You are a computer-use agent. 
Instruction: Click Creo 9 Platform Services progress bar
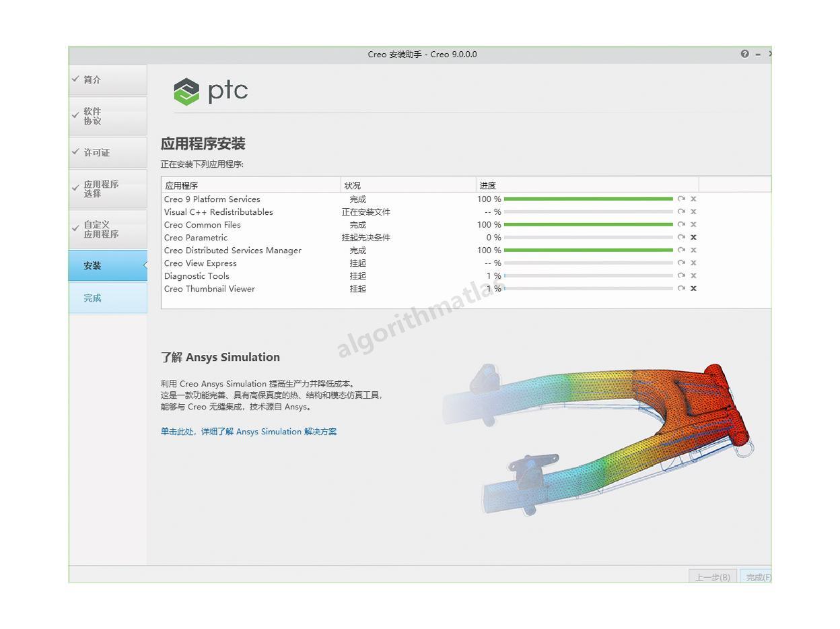[588, 199]
